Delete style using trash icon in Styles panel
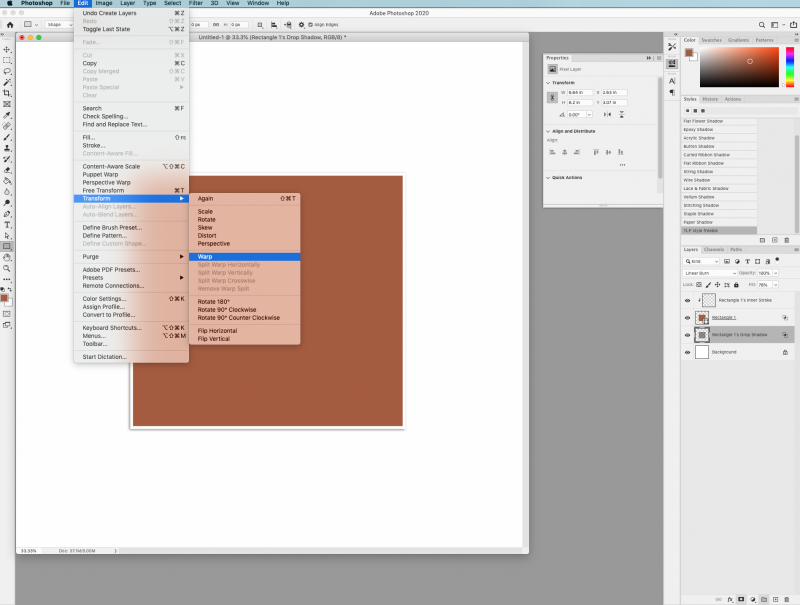Screen dimensions: 800x605 [x=787, y=240]
